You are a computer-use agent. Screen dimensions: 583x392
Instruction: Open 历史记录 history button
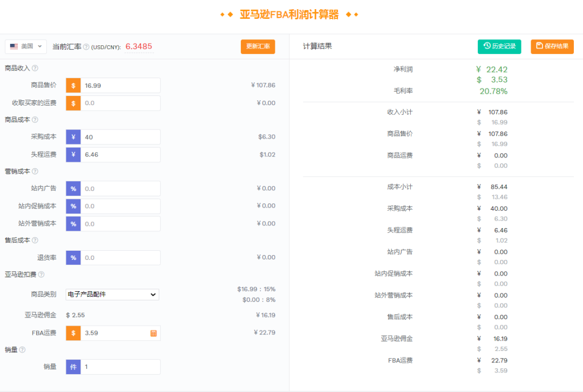[499, 46]
